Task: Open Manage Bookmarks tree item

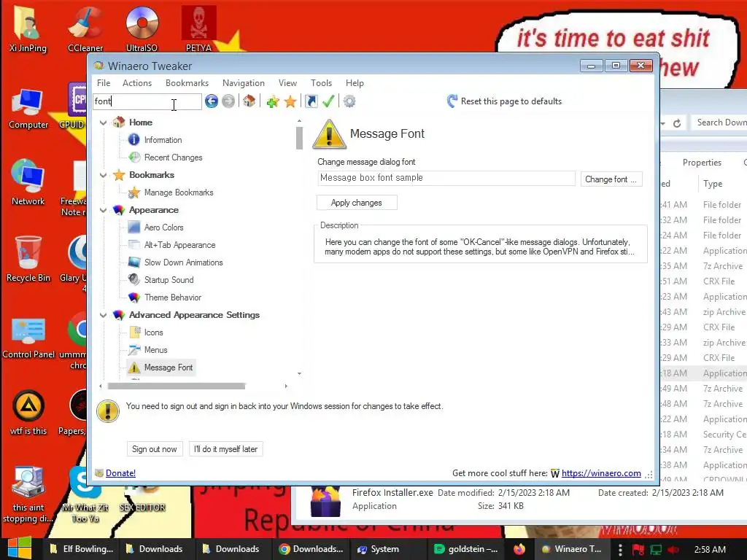Action: [x=179, y=192]
